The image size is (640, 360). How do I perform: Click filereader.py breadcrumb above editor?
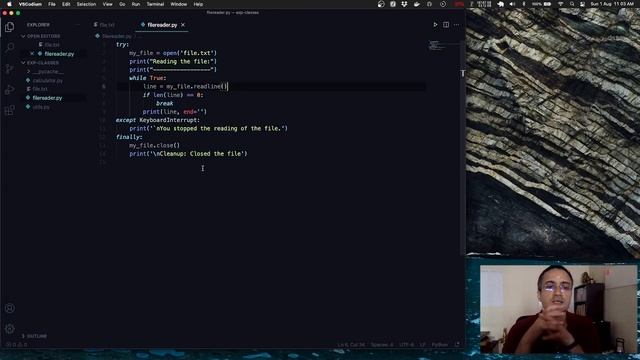pos(117,36)
